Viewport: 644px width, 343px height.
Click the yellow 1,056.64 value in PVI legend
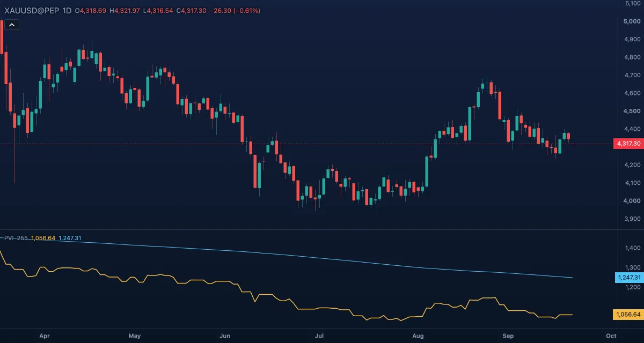(x=43, y=238)
